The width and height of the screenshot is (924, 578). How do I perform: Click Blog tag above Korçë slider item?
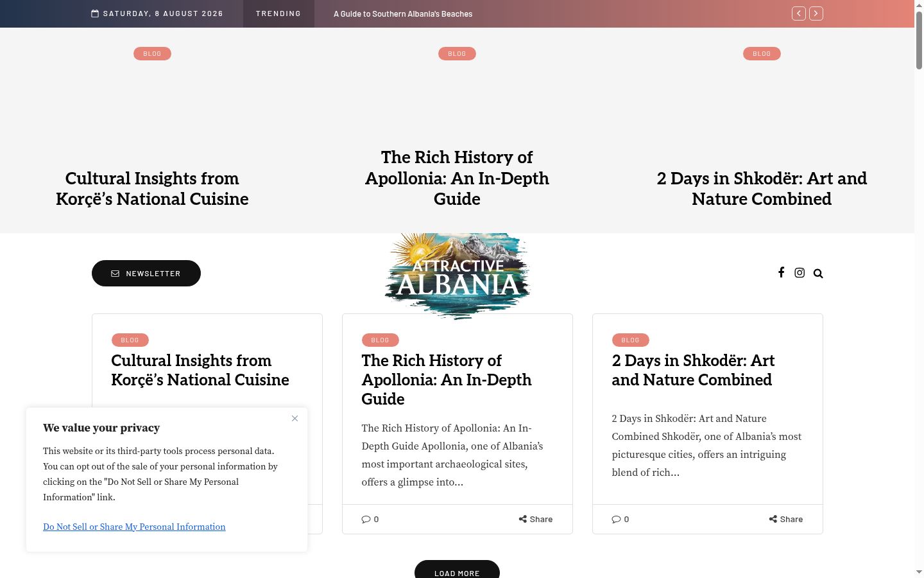152,54
